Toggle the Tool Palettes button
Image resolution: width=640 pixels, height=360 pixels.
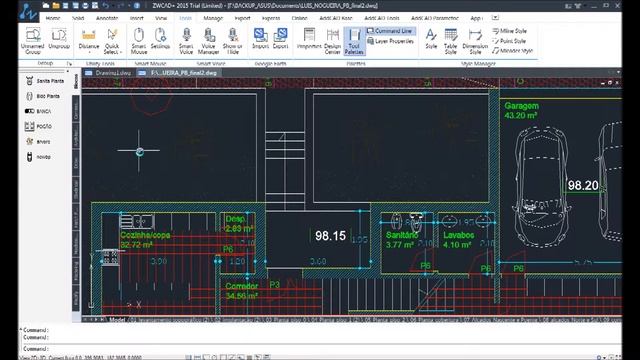point(354,41)
